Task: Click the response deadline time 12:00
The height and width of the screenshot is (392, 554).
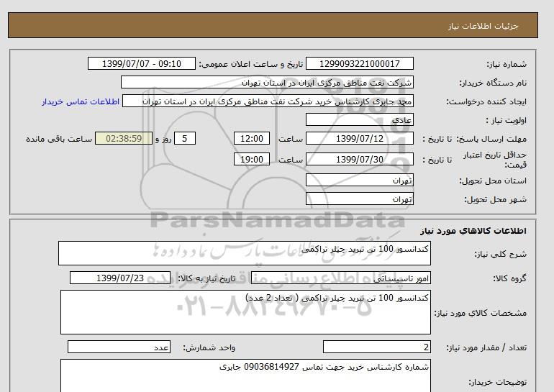Action: (252, 138)
